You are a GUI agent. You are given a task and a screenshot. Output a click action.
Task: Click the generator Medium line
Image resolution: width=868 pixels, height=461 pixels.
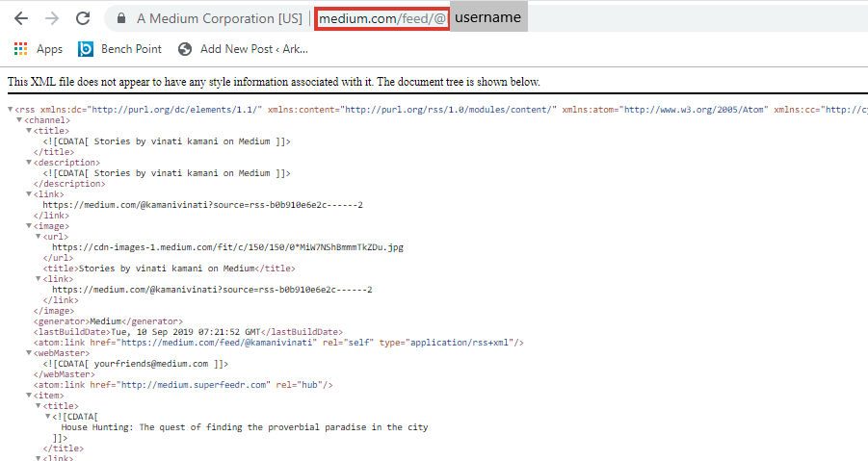click(x=108, y=321)
